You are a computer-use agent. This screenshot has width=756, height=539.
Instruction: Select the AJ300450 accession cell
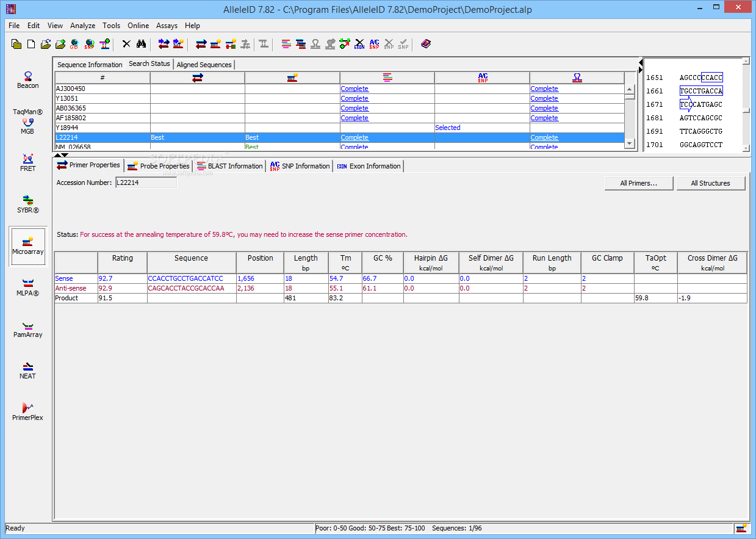pos(103,89)
